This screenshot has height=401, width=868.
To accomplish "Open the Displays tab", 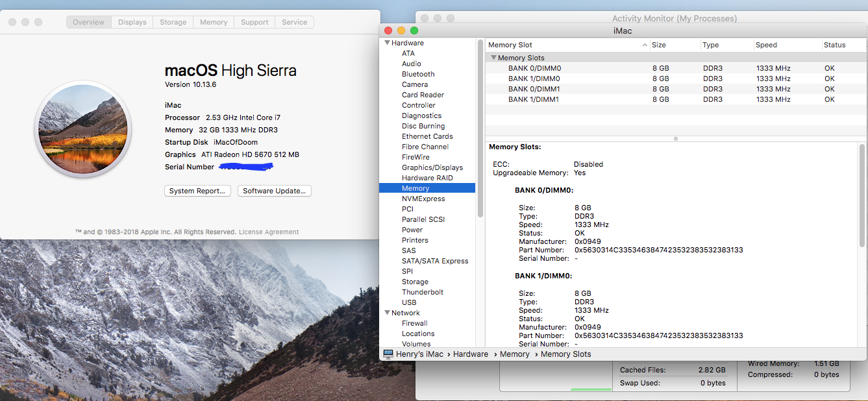I will tap(132, 22).
